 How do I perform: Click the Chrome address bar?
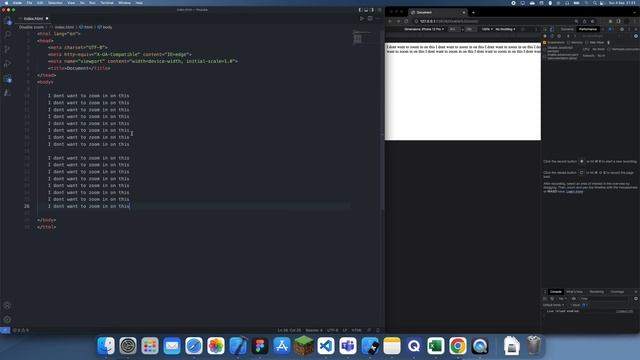(x=494, y=21)
